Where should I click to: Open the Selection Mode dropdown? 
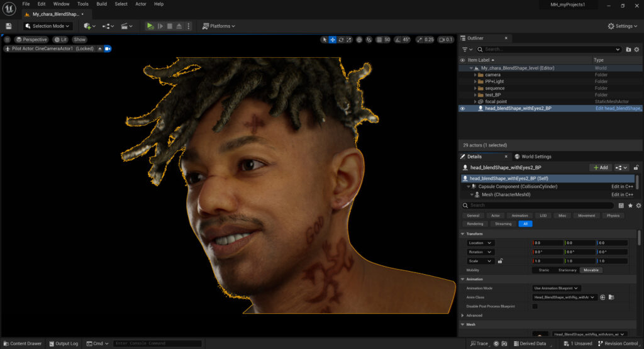[48, 26]
